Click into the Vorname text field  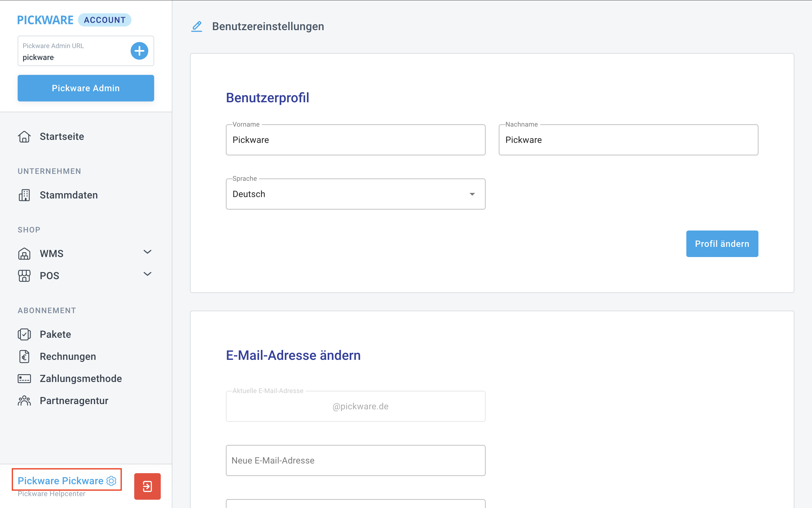[x=355, y=140]
